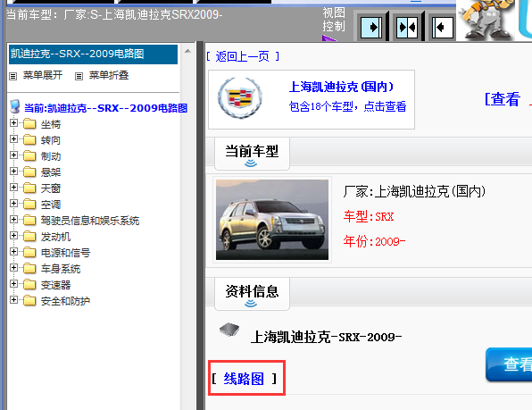
Task: Click the 变速器 folder icon
Action: [x=29, y=284]
